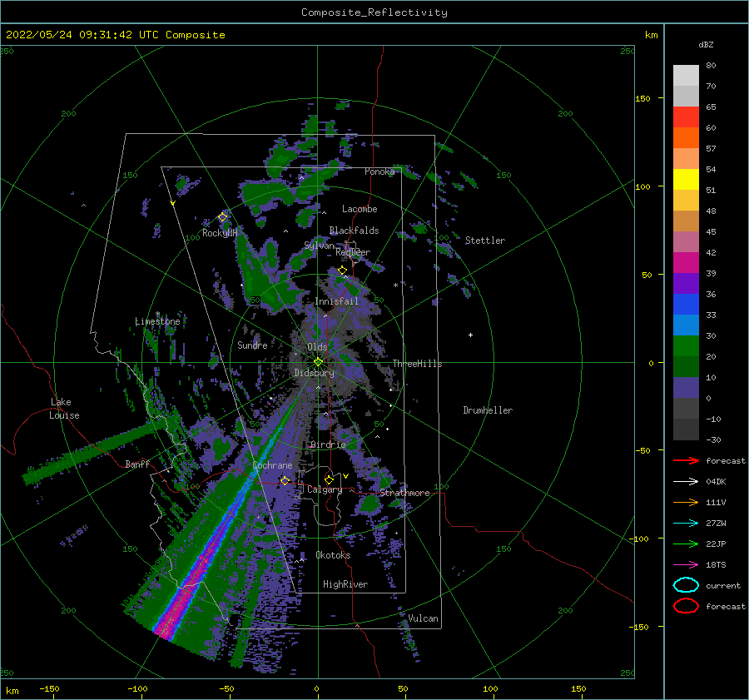This screenshot has width=749, height=700.
Task: Click the red forecast ellipse legend icon
Action: click(x=686, y=606)
